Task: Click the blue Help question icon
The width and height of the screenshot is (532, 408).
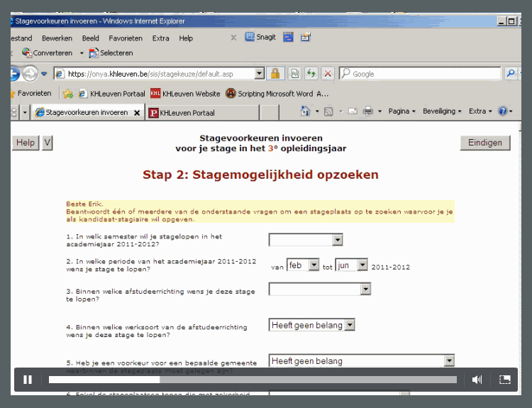Action: 502,111
